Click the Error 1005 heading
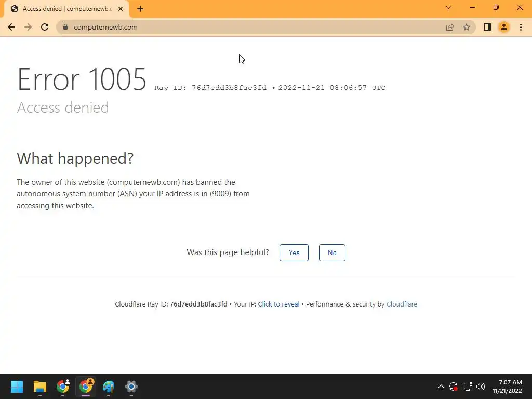 pyautogui.click(x=82, y=79)
